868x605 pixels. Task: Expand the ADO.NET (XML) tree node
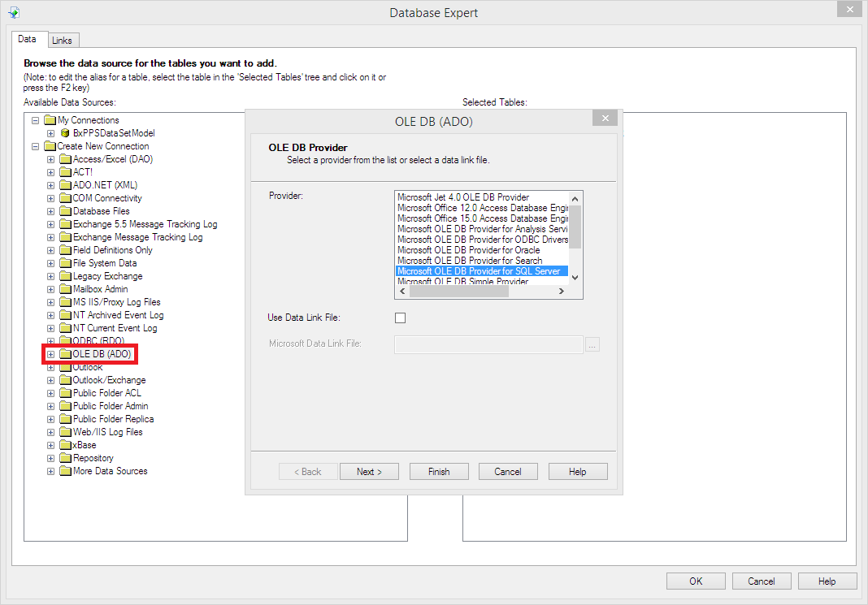click(50, 185)
